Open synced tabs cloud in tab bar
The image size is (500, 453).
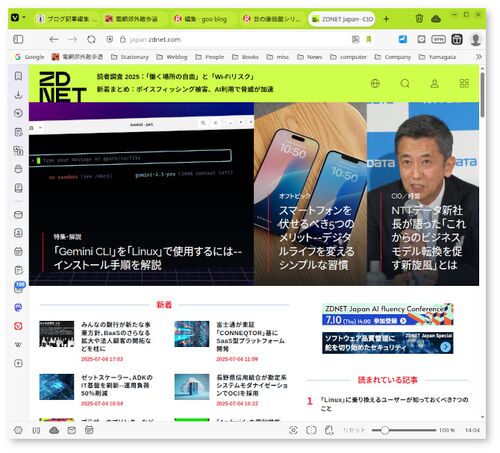tap(436, 19)
